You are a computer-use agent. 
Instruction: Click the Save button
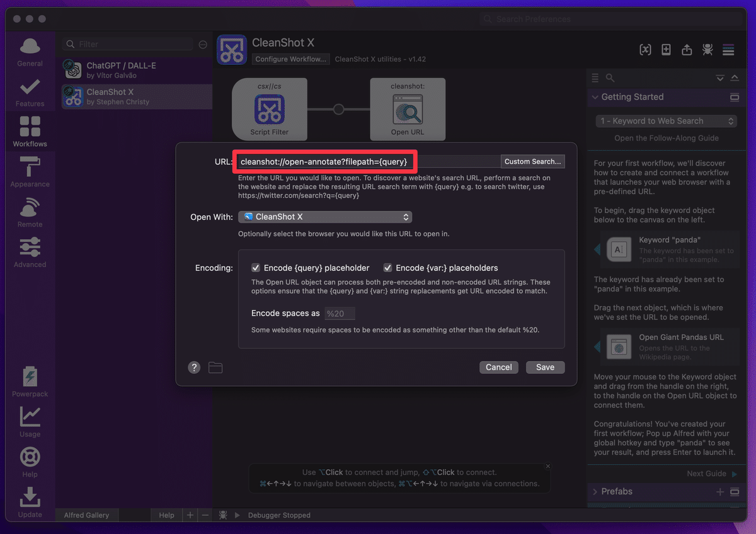(x=545, y=367)
